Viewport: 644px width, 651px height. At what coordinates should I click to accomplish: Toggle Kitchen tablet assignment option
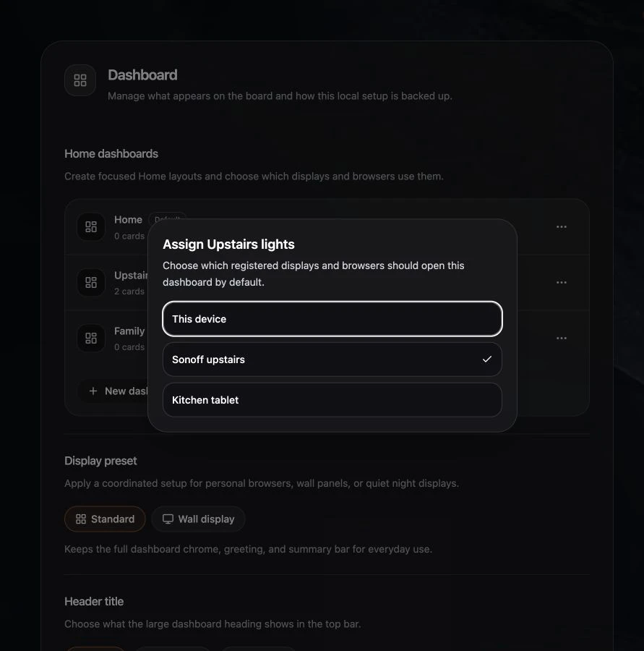(x=332, y=400)
